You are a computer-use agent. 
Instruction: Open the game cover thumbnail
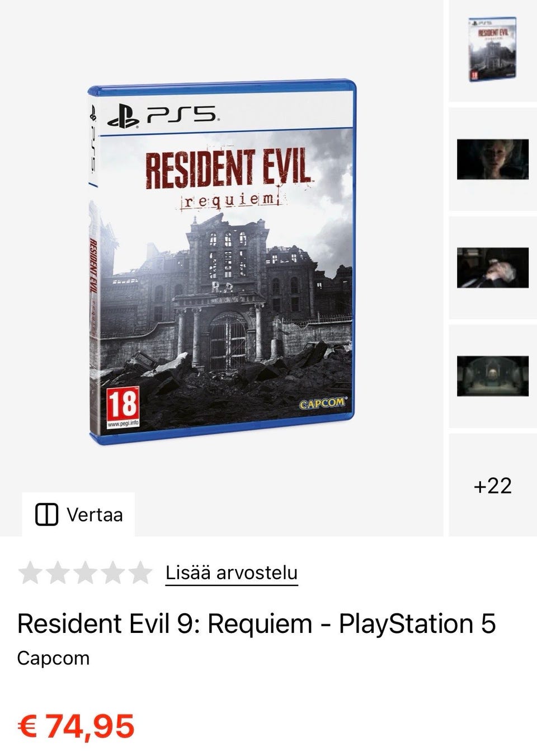tap(492, 50)
